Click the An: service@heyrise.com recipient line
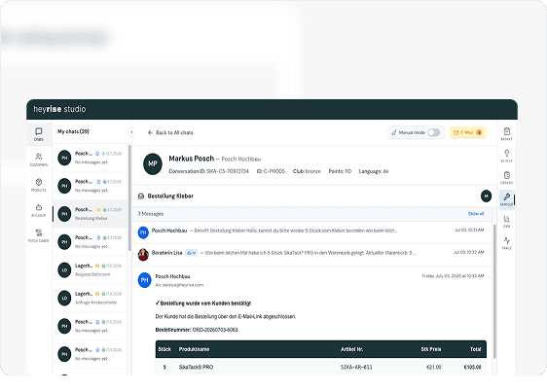Image resolution: width=547 pixels, height=392 pixels. point(179,285)
